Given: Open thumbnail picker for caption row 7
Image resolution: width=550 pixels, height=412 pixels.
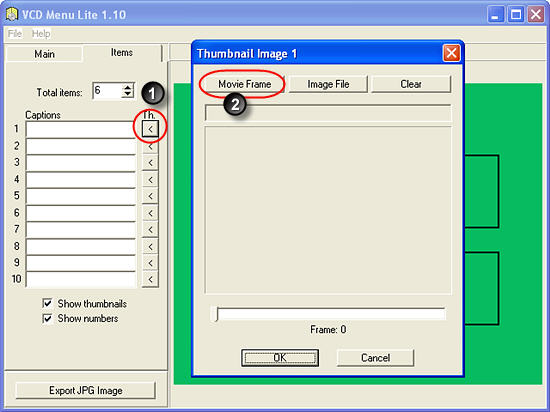Looking at the screenshot, I should [x=150, y=230].
